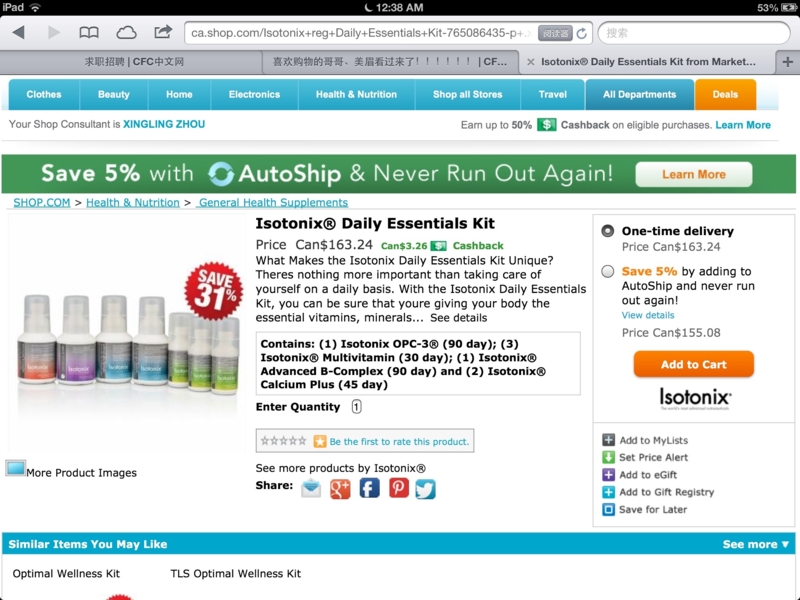The width and height of the screenshot is (800, 600).
Task: Open General Health Supplements breadcrumb link
Action: point(273,203)
